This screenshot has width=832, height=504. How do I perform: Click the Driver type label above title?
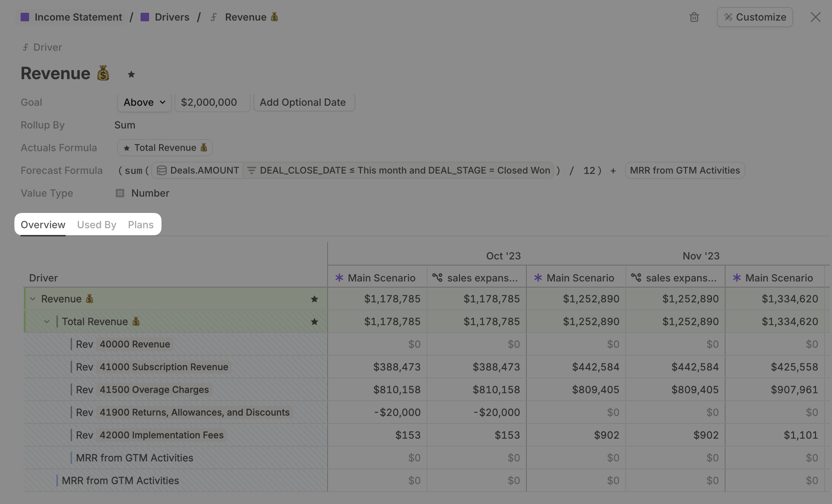47,47
